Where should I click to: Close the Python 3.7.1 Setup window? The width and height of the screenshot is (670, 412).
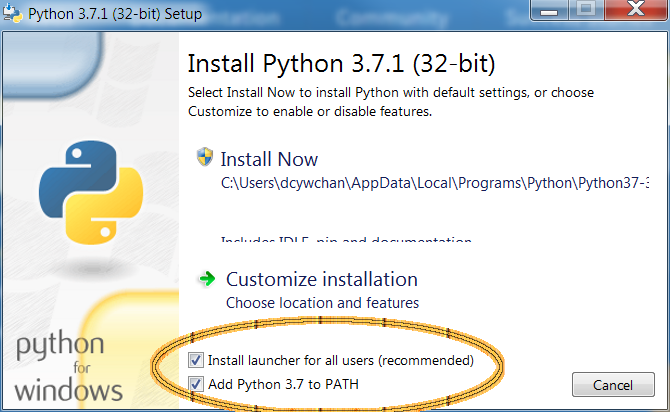(x=636, y=10)
